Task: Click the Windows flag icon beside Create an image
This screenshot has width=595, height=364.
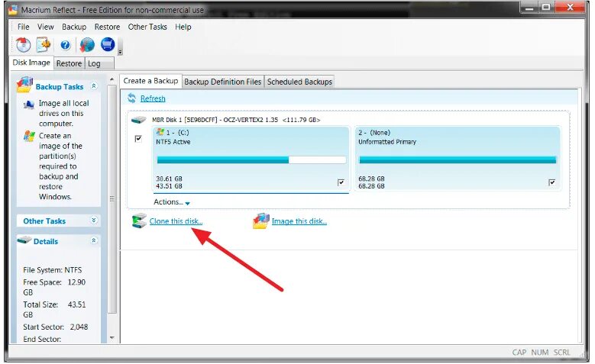Action: tap(29, 136)
